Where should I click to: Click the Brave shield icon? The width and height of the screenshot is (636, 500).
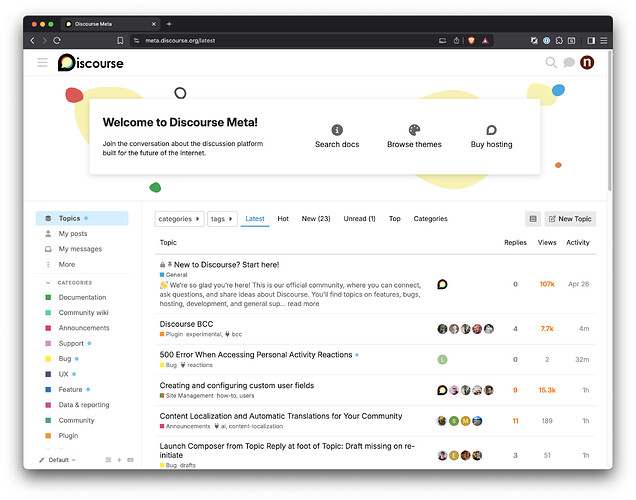click(471, 41)
